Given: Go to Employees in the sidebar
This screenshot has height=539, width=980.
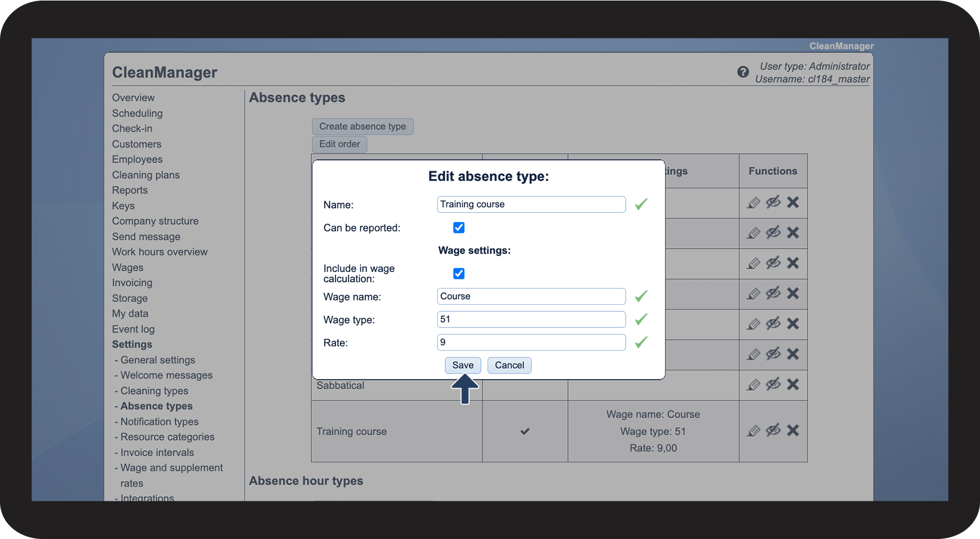Looking at the screenshot, I should (x=137, y=159).
